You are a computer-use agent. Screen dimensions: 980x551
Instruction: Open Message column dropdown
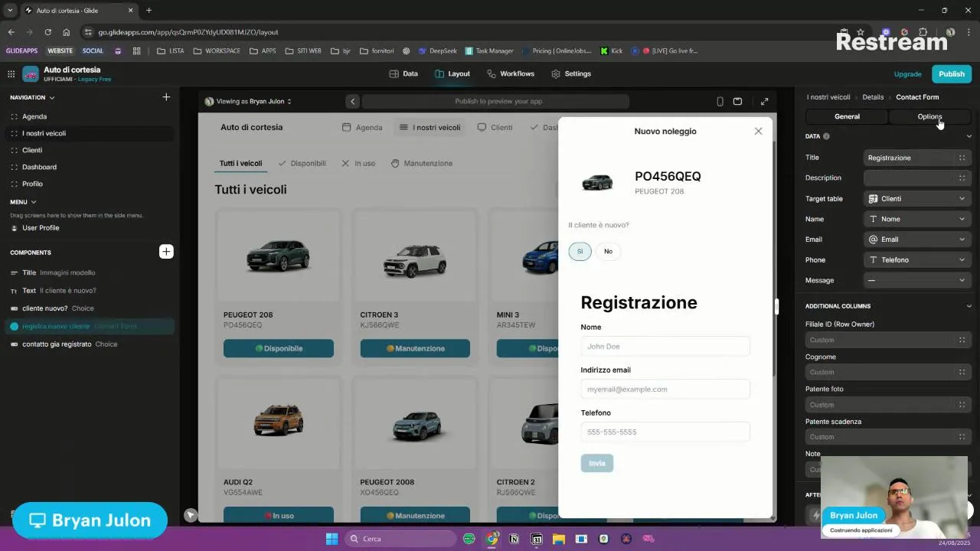917,280
